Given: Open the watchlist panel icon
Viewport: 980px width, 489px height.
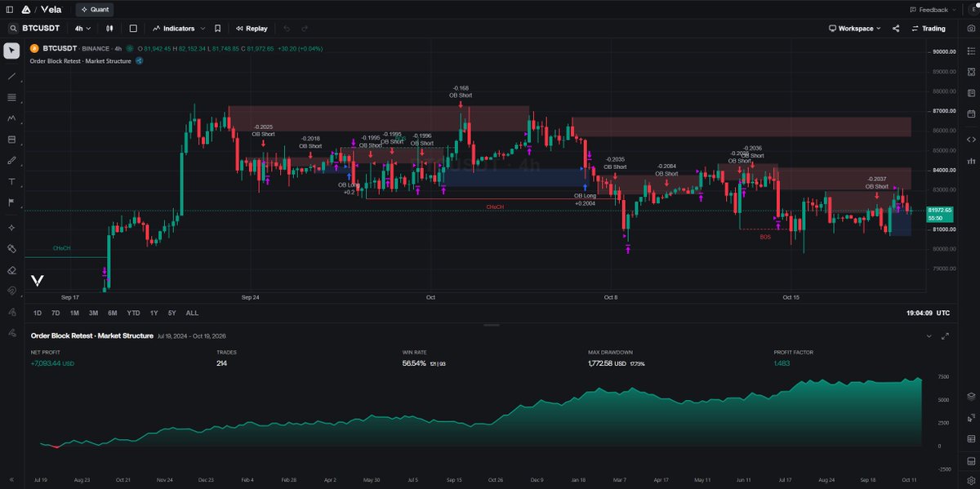Looking at the screenshot, I should tap(970, 51).
